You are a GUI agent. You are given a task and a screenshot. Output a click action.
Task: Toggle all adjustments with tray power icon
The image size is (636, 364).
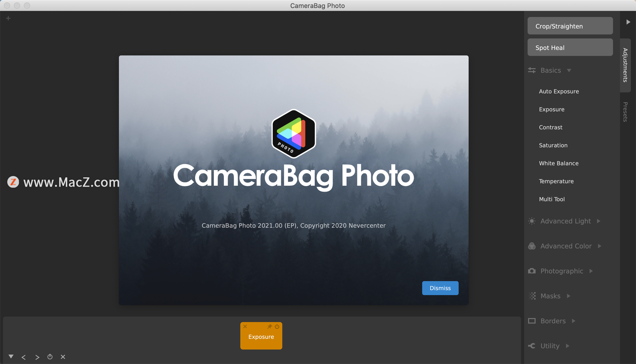tap(50, 357)
